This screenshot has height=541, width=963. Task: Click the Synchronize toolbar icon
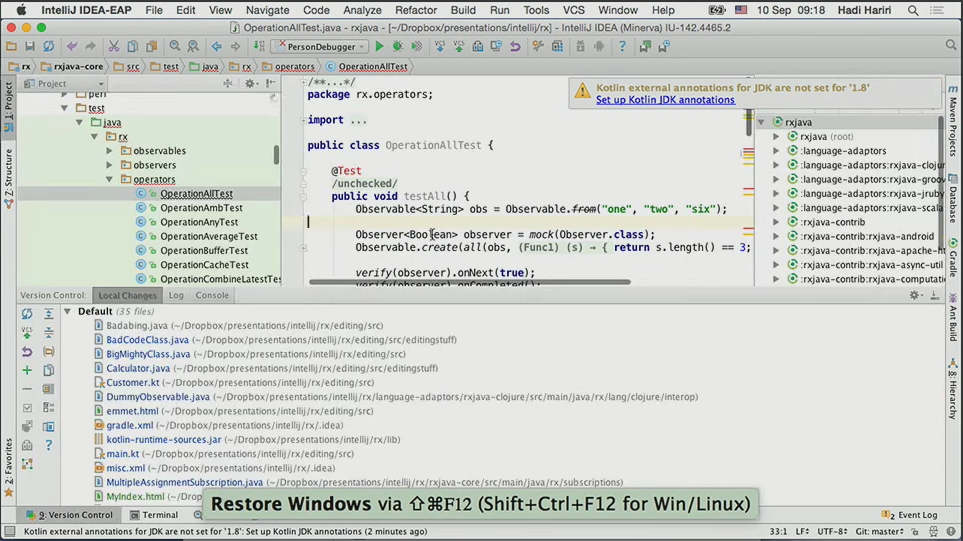coord(49,47)
